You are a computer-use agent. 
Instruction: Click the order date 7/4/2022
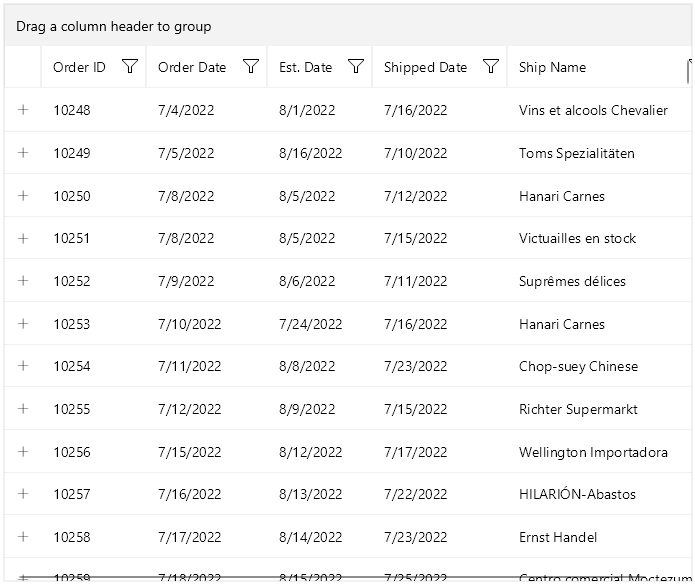pyautogui.click(x=186, y=110)
